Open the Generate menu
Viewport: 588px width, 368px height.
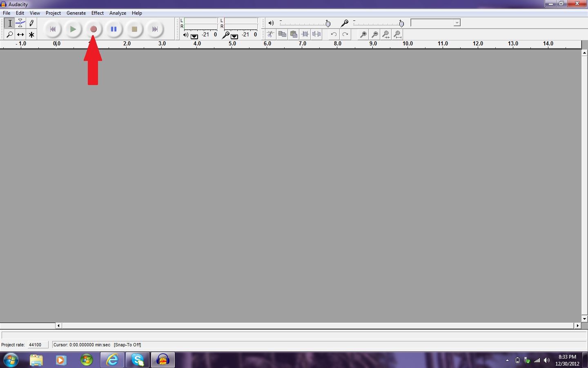click(76, 13)
